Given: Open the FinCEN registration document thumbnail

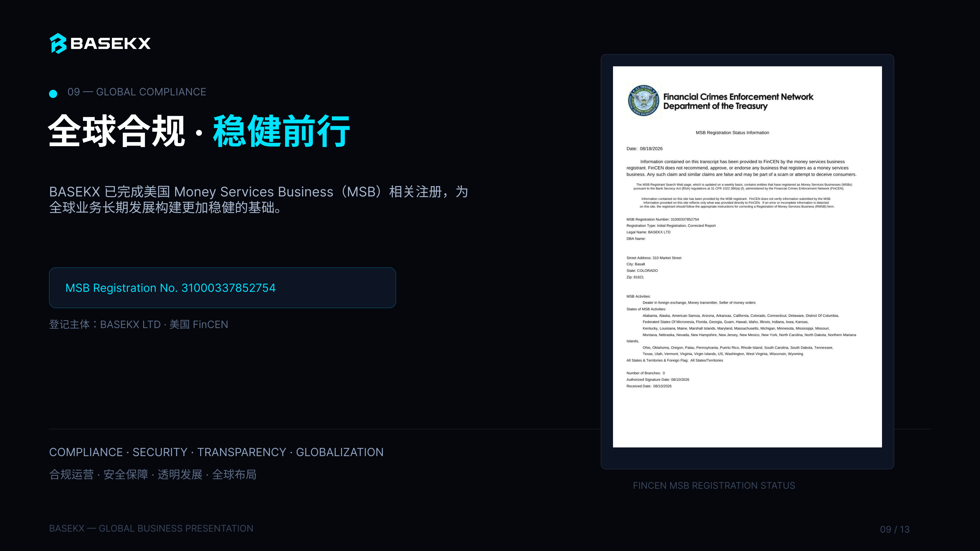Looking at the screenshot, I should pyautogui.click(x=747, y=257).
